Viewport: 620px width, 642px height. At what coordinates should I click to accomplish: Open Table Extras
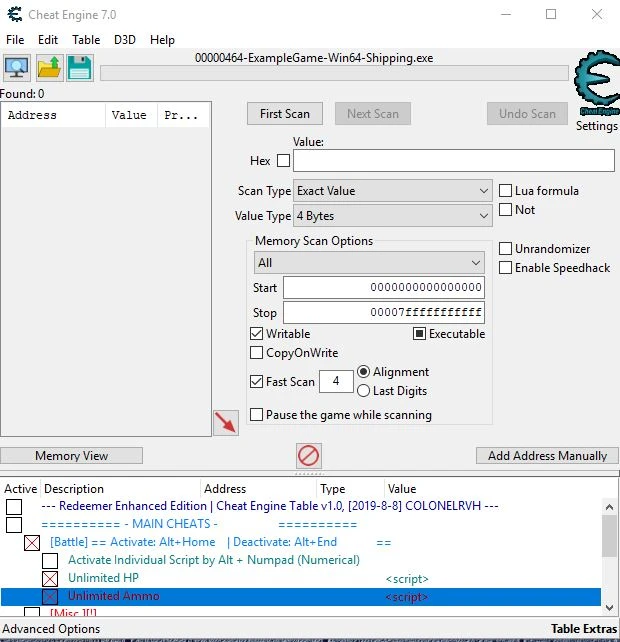coord(584,628)
